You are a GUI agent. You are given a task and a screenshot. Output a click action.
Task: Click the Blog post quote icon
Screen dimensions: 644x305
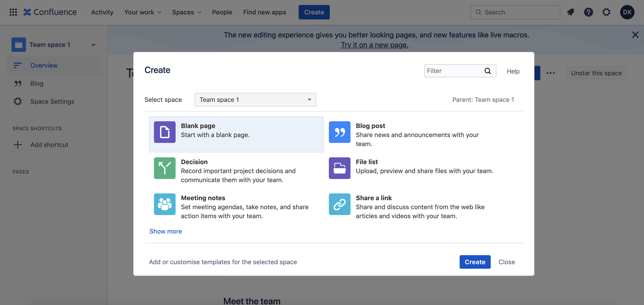pos(339,132)
